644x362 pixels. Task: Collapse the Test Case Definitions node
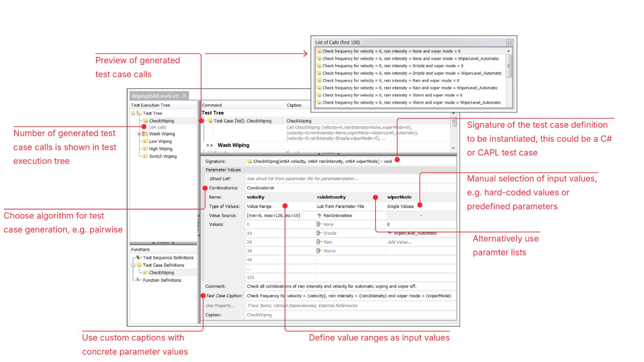pyautogui.click(x=133, y=265)
